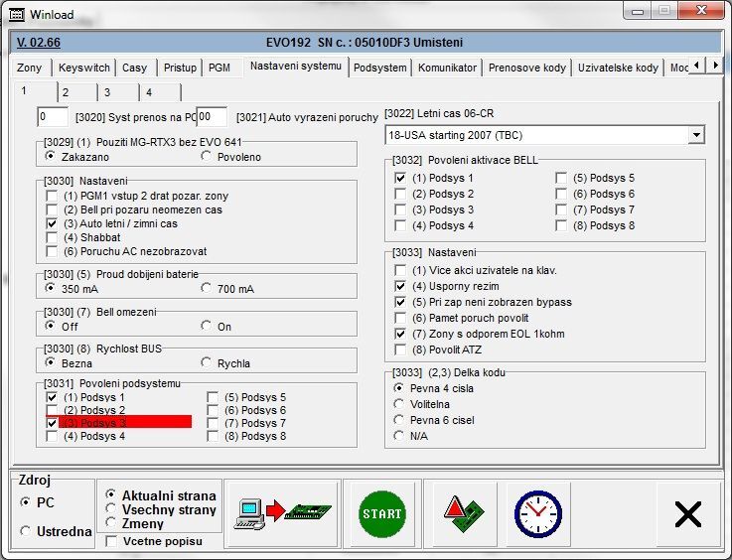Open the Zony tab

pos(30,68)
